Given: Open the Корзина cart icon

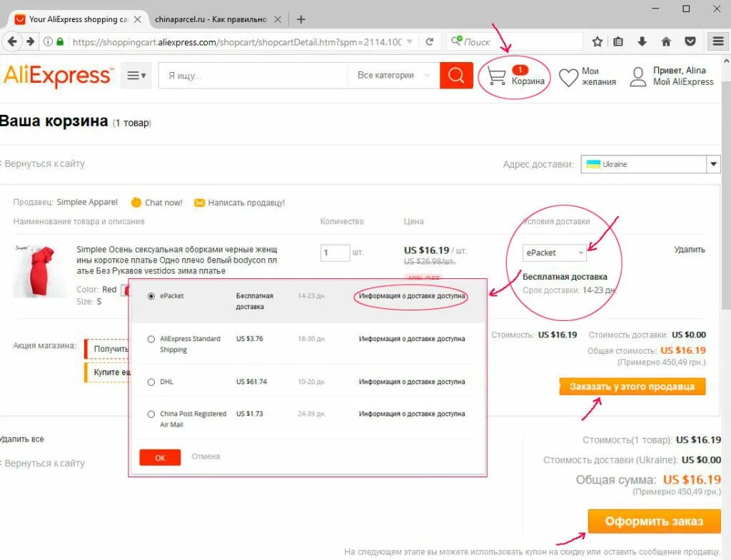Looking at the screenshot, I should coord(497,76).
